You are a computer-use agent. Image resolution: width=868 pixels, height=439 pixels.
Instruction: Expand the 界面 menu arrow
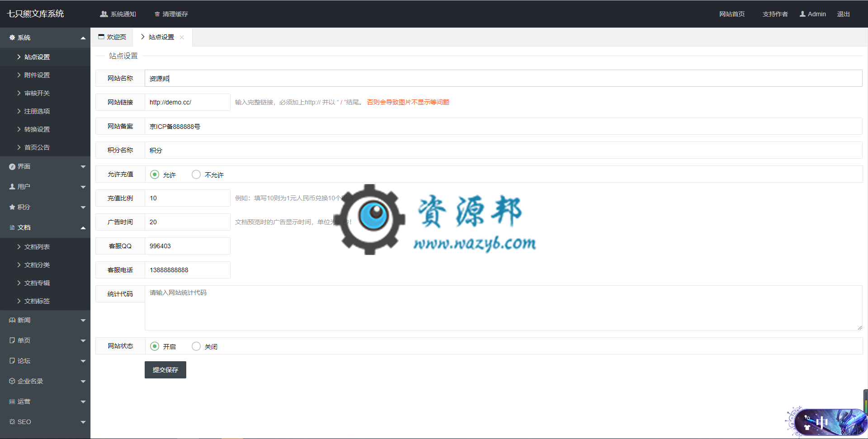[83, 167]
